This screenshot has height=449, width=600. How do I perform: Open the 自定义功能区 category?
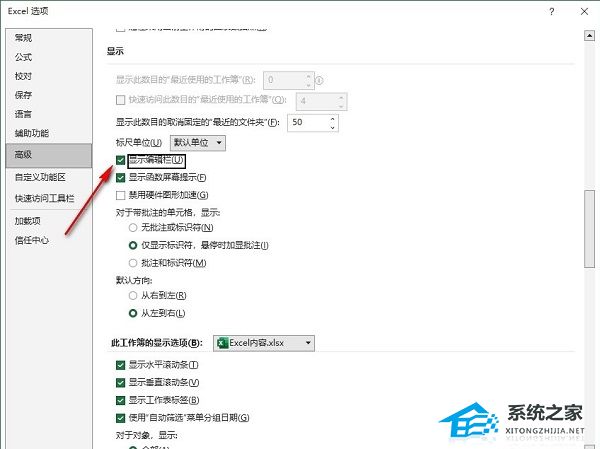pos(40,177)
